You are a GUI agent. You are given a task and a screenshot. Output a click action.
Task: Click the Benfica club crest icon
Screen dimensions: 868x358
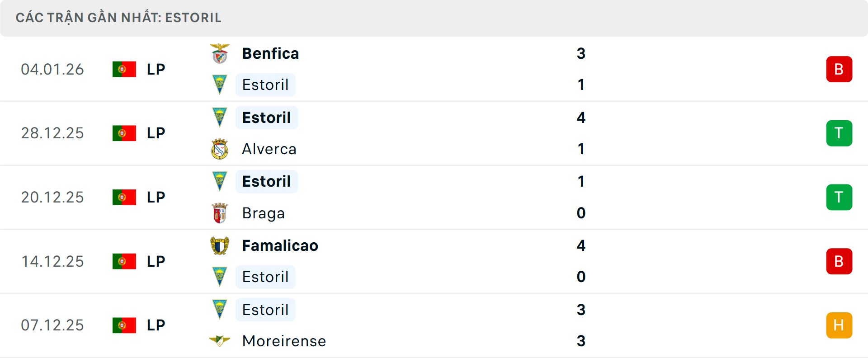(x=220, y=54)
